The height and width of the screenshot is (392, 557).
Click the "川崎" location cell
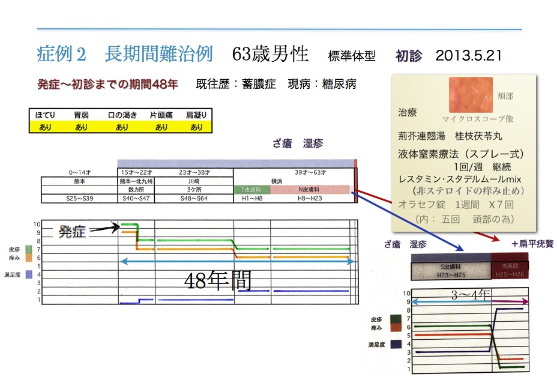tap(194, 181)
